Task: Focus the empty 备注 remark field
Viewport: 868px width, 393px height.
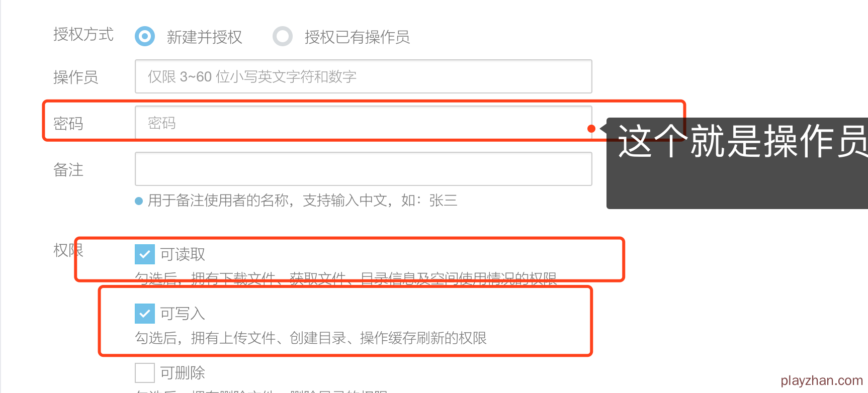Action: (x=364, y=169)
